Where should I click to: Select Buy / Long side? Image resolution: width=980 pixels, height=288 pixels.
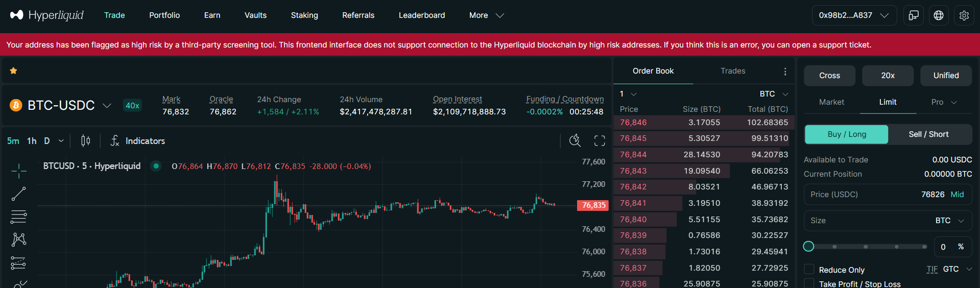(847, 134)
